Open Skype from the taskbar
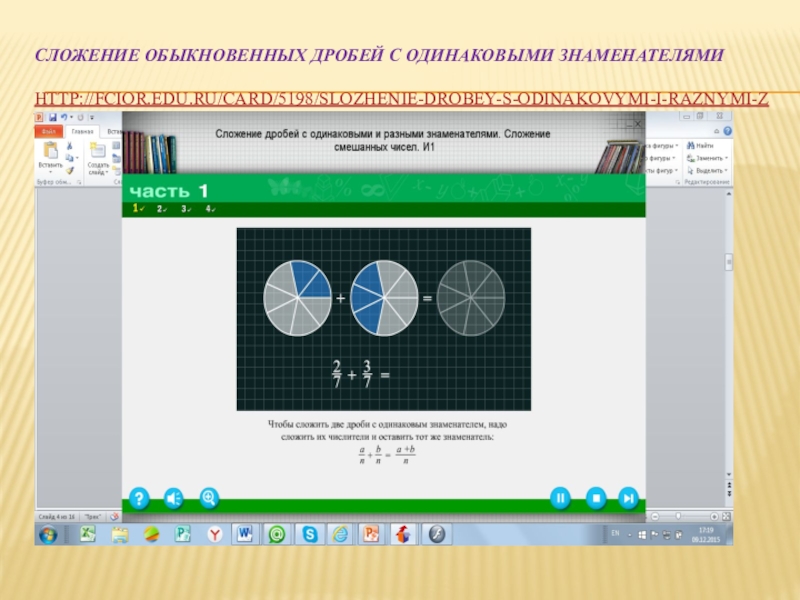 pos(309,534)
